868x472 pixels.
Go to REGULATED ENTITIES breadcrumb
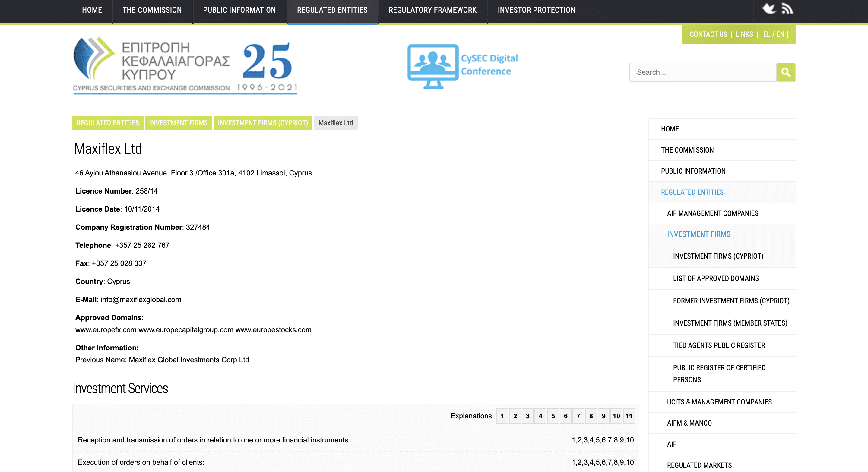(x=108, y=123)
